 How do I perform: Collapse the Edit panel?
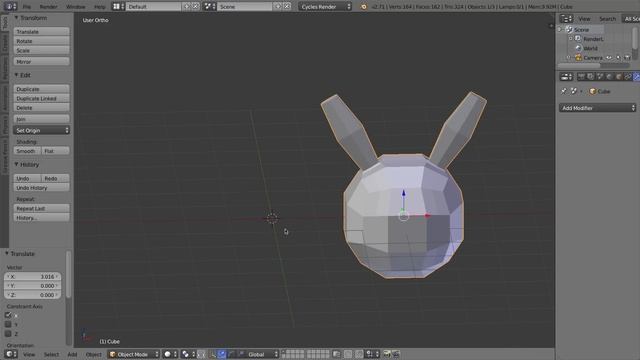point(16,75)
